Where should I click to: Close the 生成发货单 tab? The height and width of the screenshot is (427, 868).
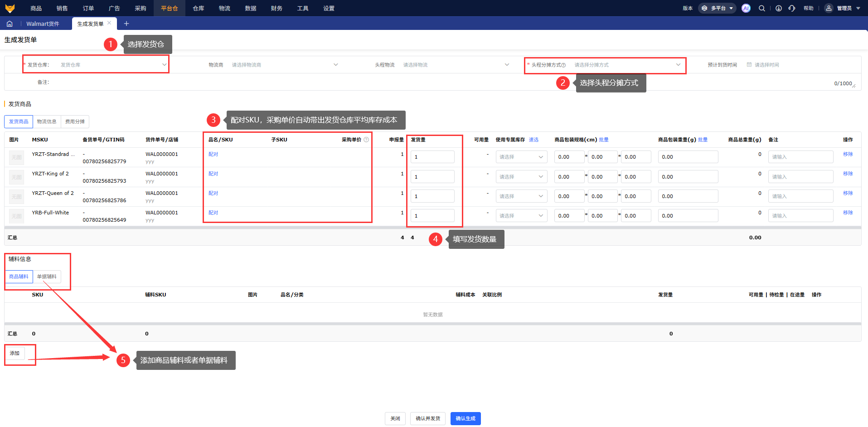(x=109, y=23)
